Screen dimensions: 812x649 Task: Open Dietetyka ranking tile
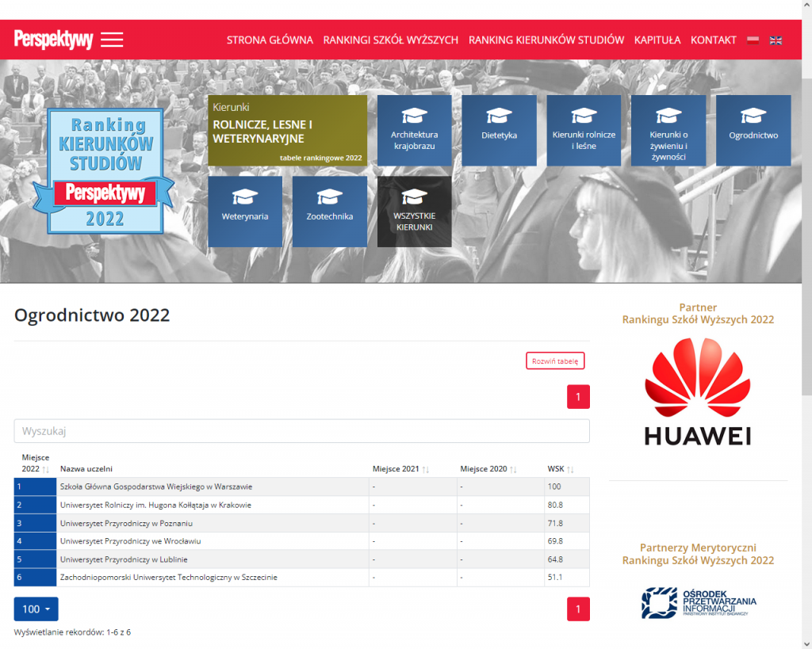click(x=500, y=131)
